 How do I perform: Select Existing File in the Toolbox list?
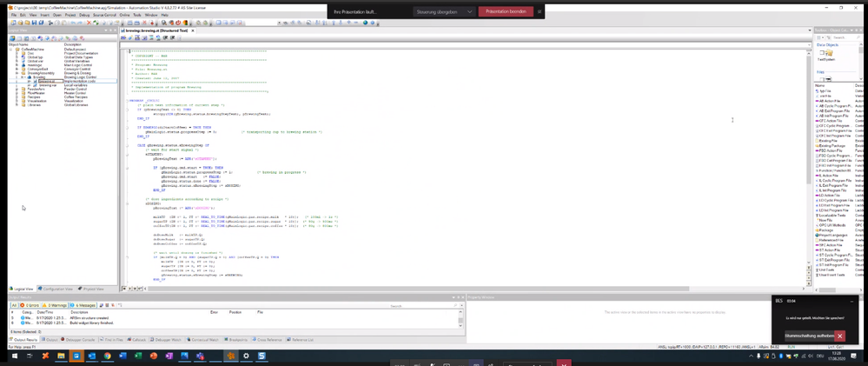click(826, 141)
